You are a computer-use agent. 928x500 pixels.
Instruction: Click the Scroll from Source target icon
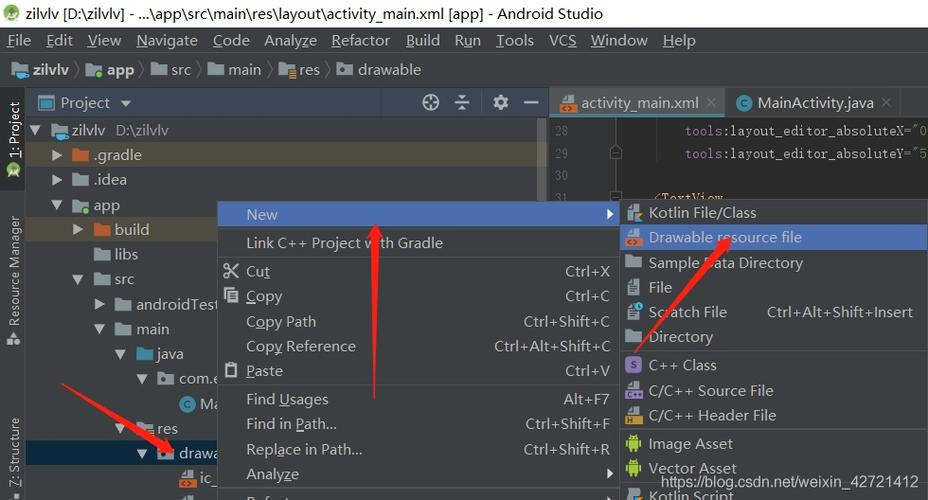pos(431,102)
